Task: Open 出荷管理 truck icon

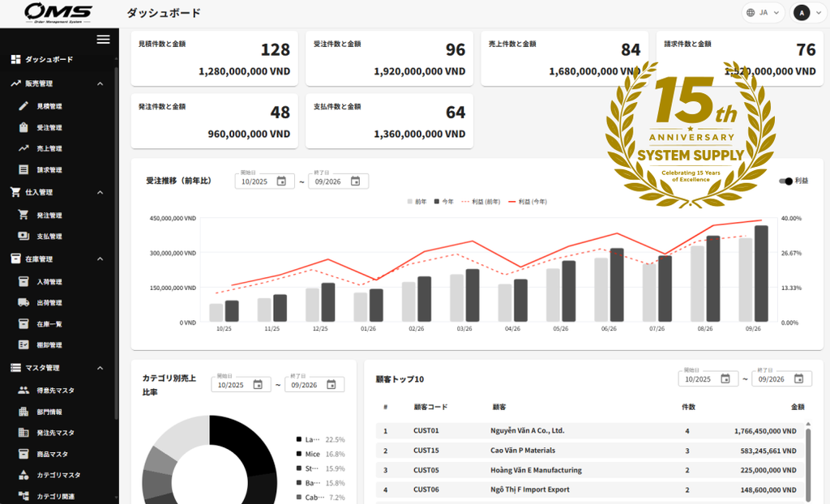Action: coord(24,302)
